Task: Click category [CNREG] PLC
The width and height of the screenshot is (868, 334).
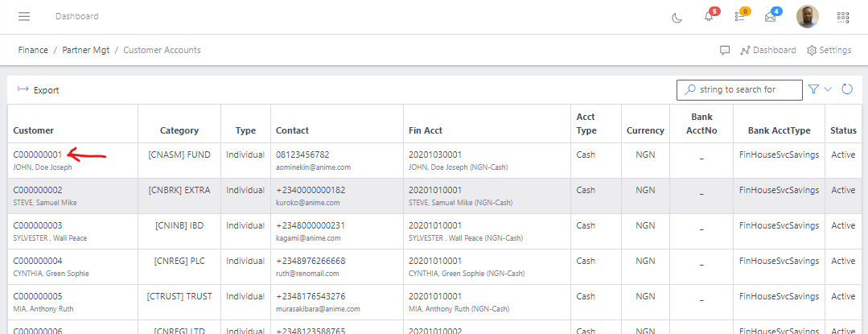Action: pos(179,261)
